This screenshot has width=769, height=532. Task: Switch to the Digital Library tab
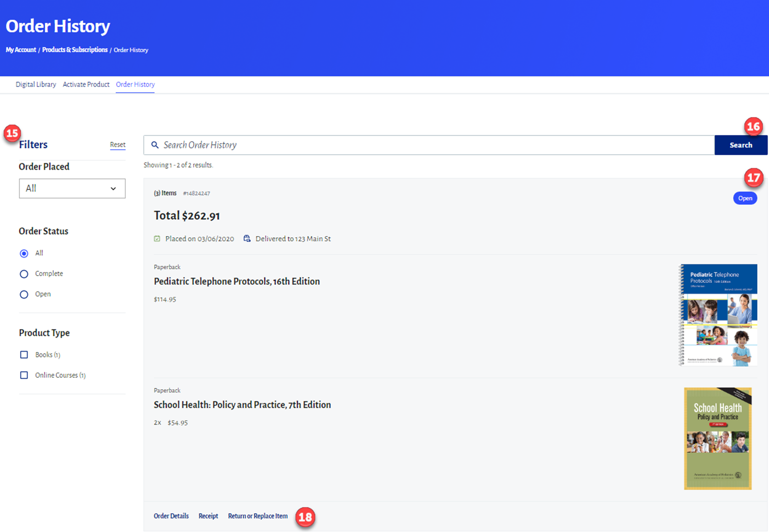coord(36,85)
